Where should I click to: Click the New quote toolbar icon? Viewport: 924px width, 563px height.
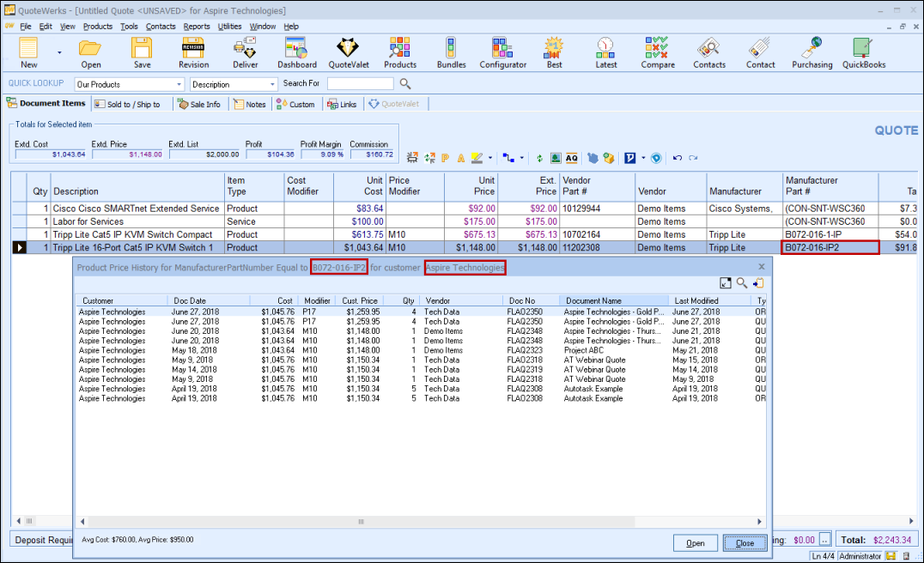coord(28,53)
